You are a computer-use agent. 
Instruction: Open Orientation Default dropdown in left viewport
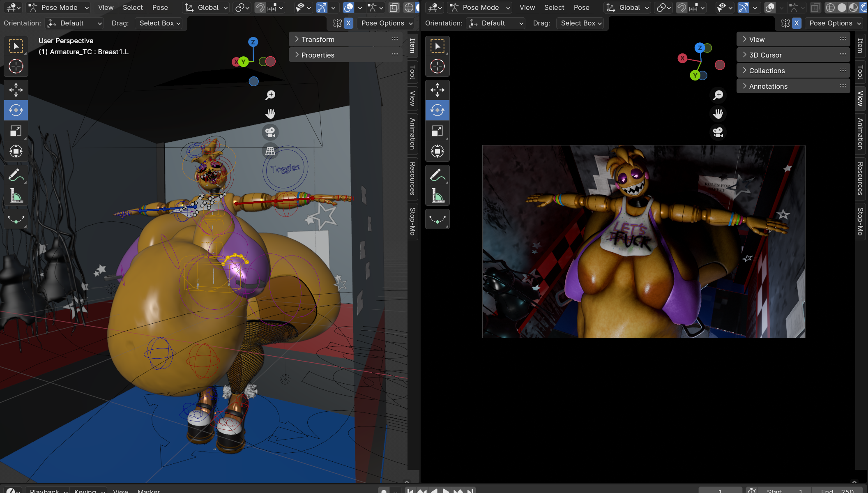point(74,23)
